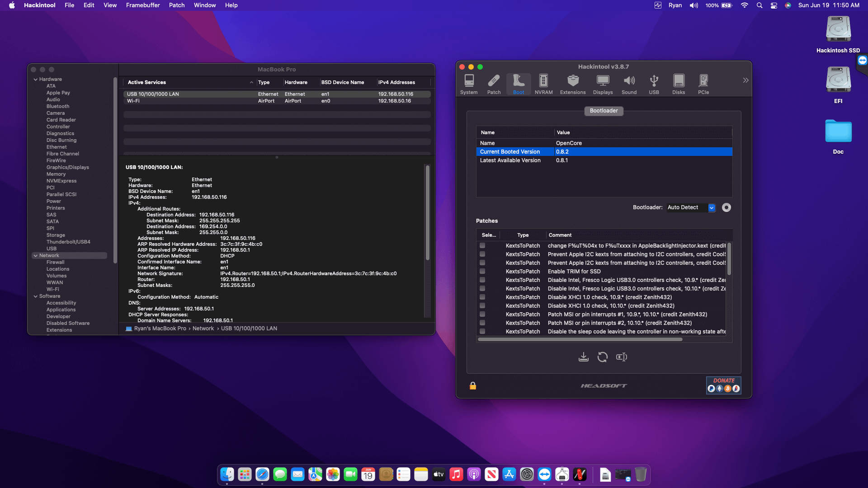Open the Hackintosh SSD drive on desktop

pyautogui.click(x=838, y=35)
